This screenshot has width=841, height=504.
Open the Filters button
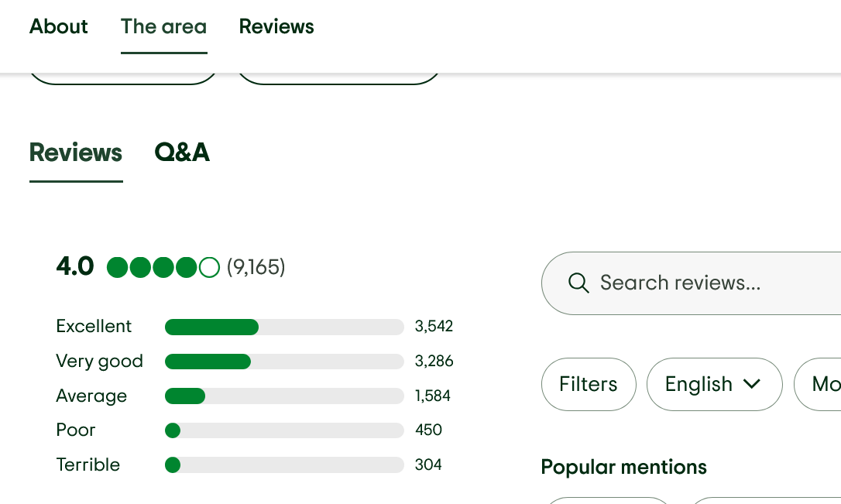coord(589,385)
